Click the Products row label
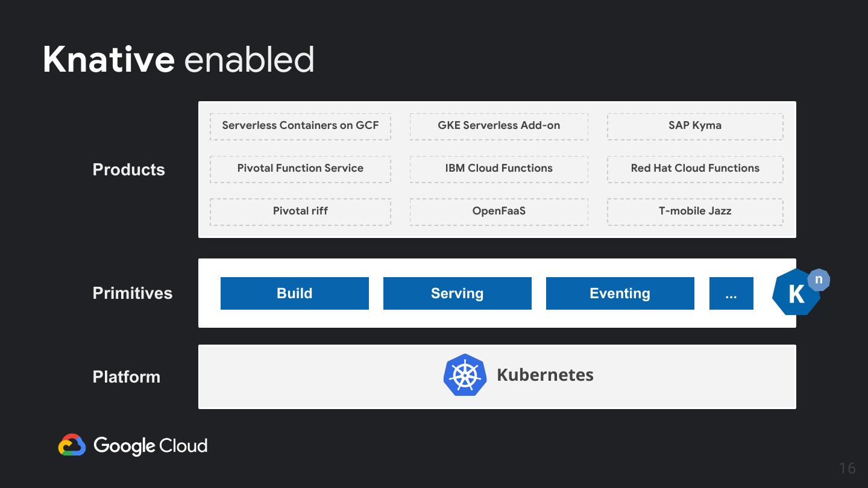 click(129, 170)
